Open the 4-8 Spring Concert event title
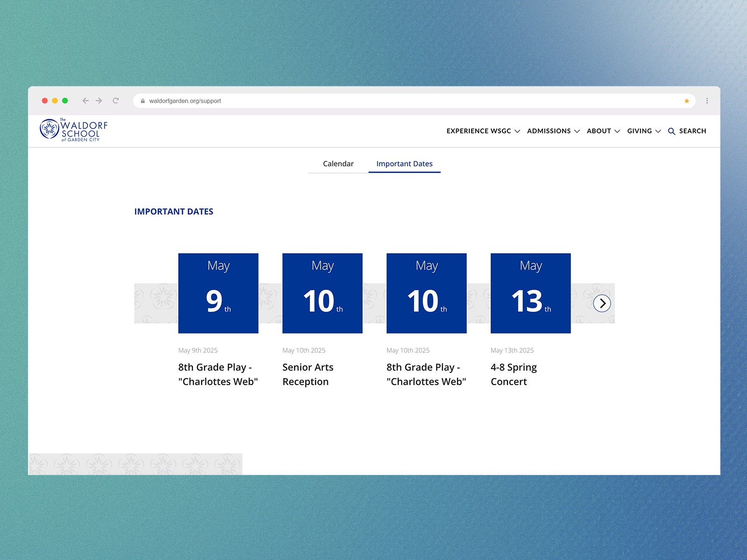This screenshot has width=747, height=560. [x=514, y=374]
